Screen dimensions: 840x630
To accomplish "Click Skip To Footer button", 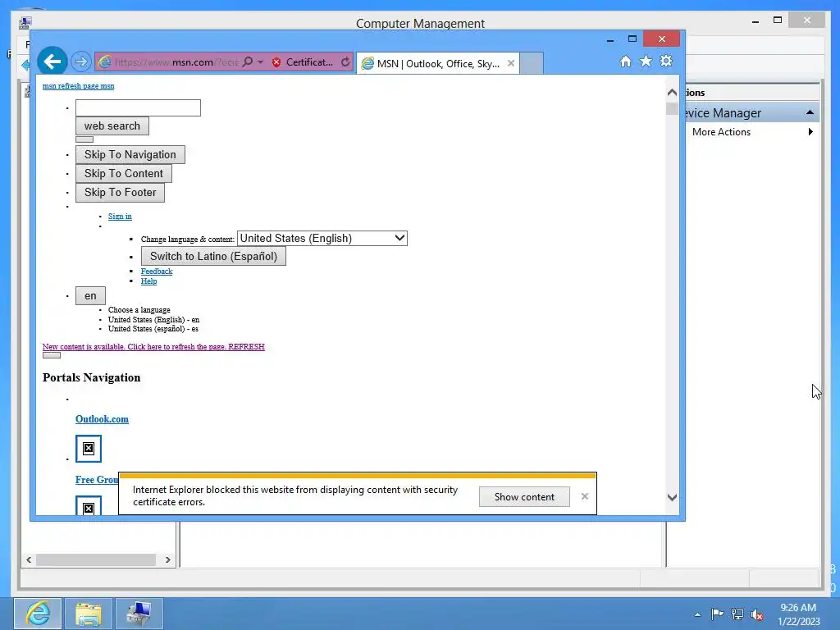I will (120, 192).
